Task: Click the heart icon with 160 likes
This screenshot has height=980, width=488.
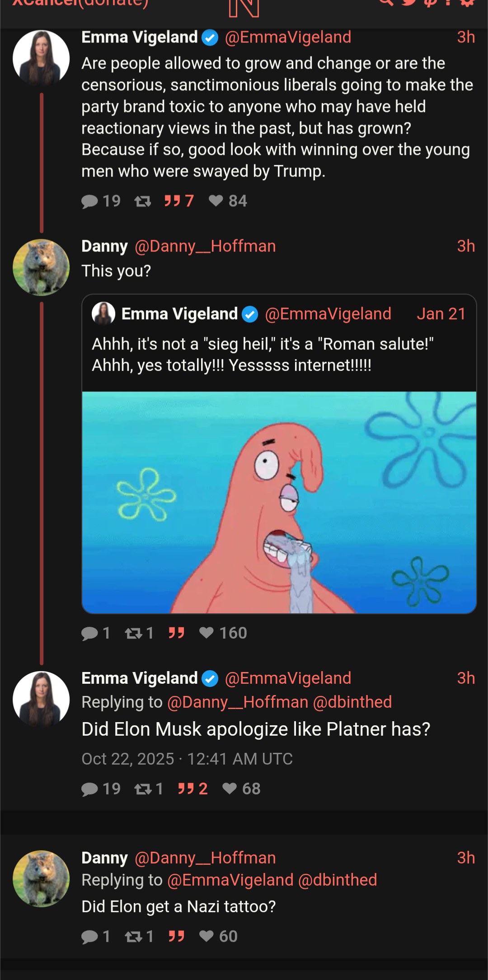Action: coord(206,633)
